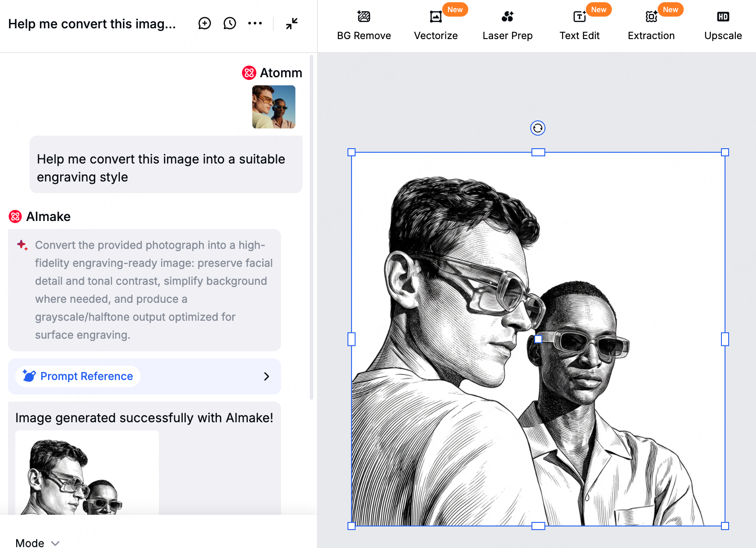
Task: Open the three-dot more options menu
Action: coord(255,23)
